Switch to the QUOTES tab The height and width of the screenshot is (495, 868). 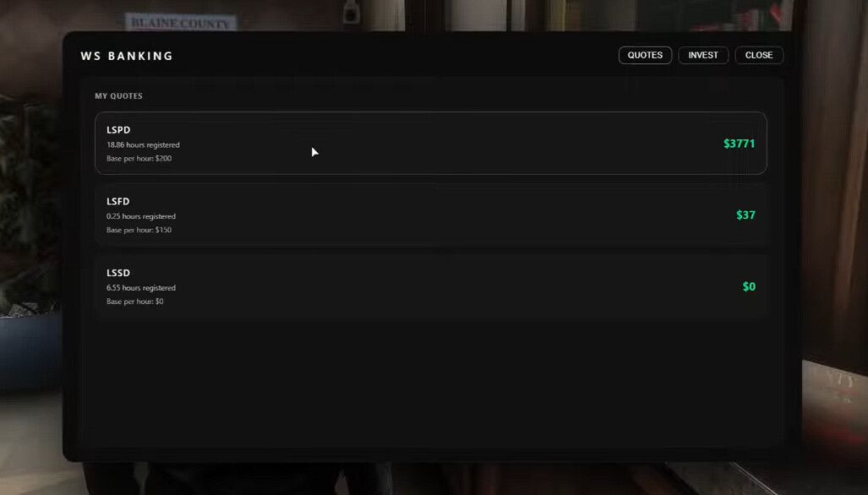click(645, 55)
